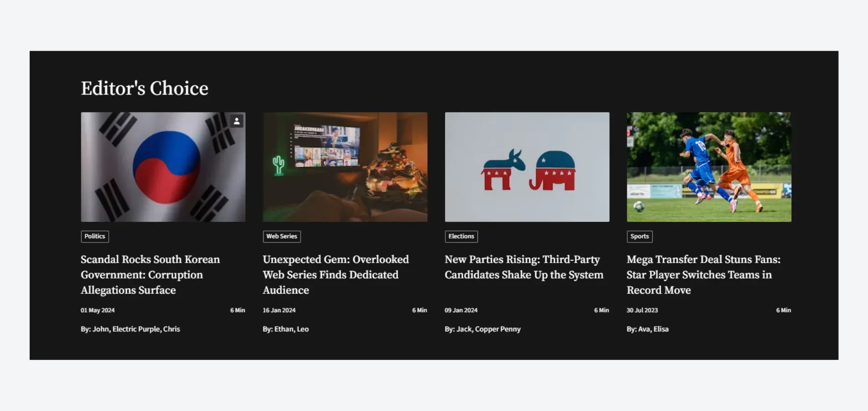
Task: Click the '30 Jul 2023' date
Action: point(642,311)
